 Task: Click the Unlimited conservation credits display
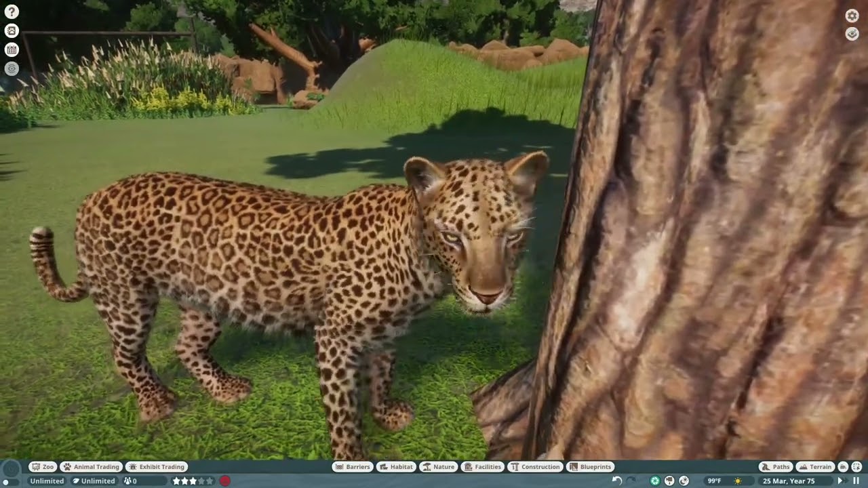[94, 481]
